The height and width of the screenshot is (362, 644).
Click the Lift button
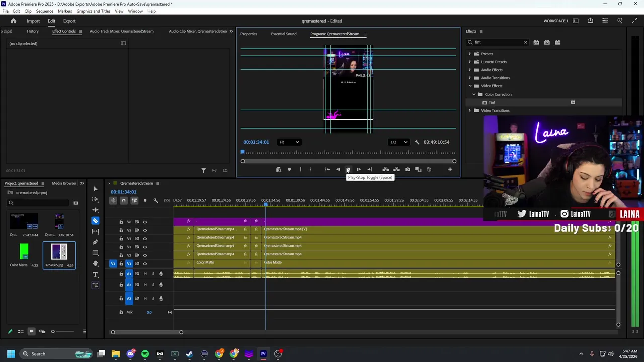pos(386,169)
